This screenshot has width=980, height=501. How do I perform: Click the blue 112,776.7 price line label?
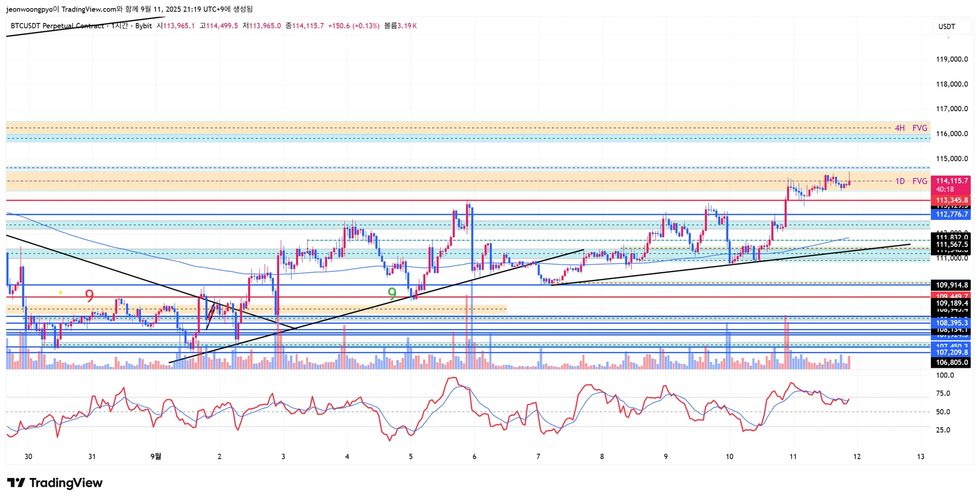pos(951,214)
